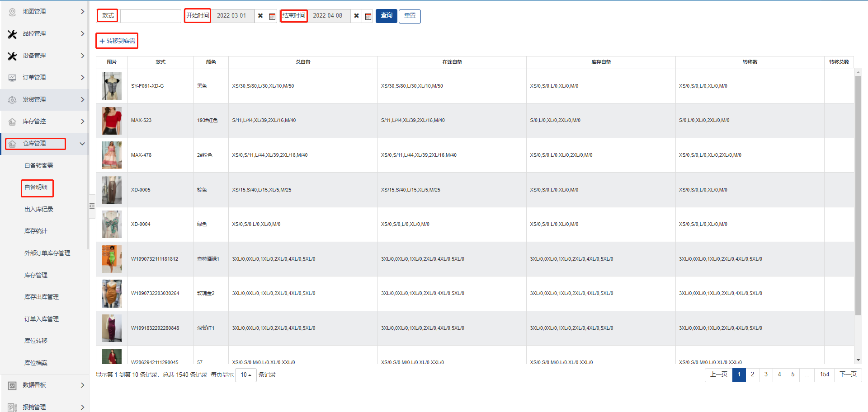
Task: Go to page 154
Action: 825,375
